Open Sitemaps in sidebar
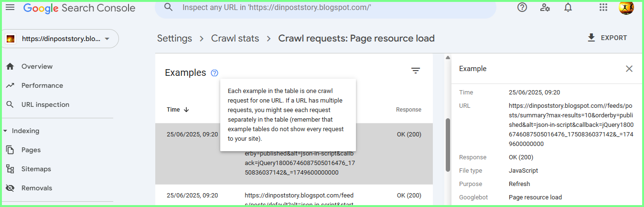 (36, 169)
